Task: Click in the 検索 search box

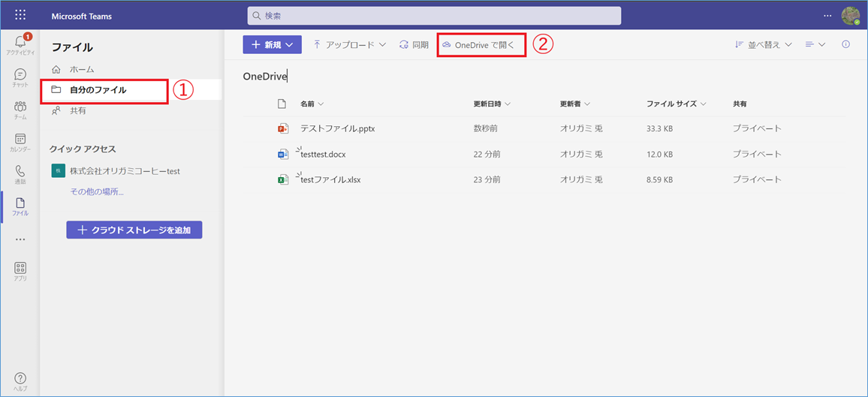Action: coord(434,16)
